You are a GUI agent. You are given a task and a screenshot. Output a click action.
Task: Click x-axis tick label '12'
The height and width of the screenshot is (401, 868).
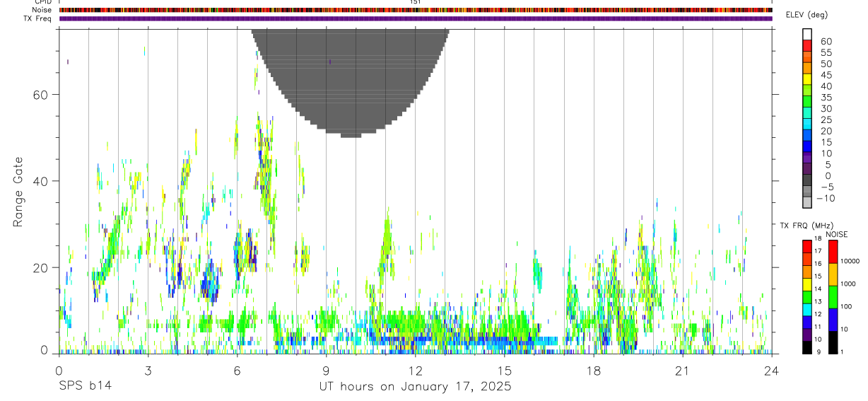(x=415, y=371)
